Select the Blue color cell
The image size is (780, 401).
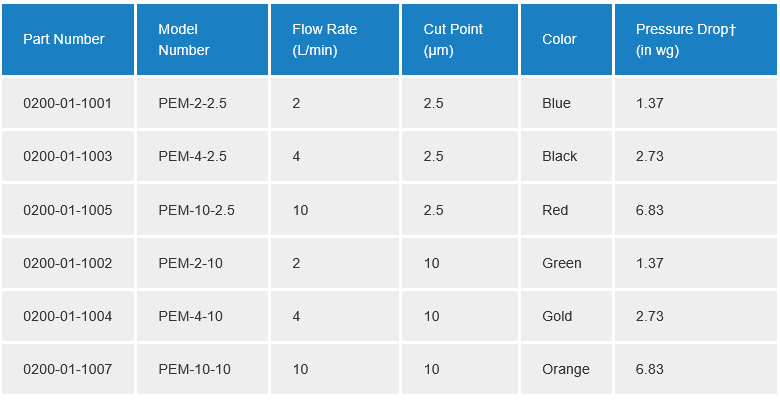pos(556,103)
